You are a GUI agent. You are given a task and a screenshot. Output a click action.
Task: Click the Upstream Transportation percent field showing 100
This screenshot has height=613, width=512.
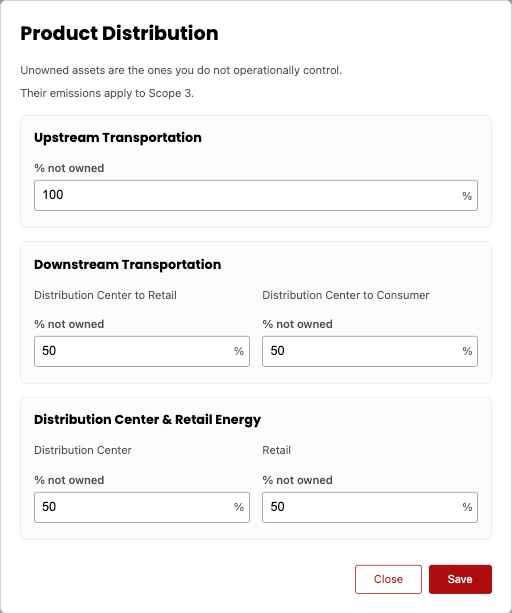point(256,195)
